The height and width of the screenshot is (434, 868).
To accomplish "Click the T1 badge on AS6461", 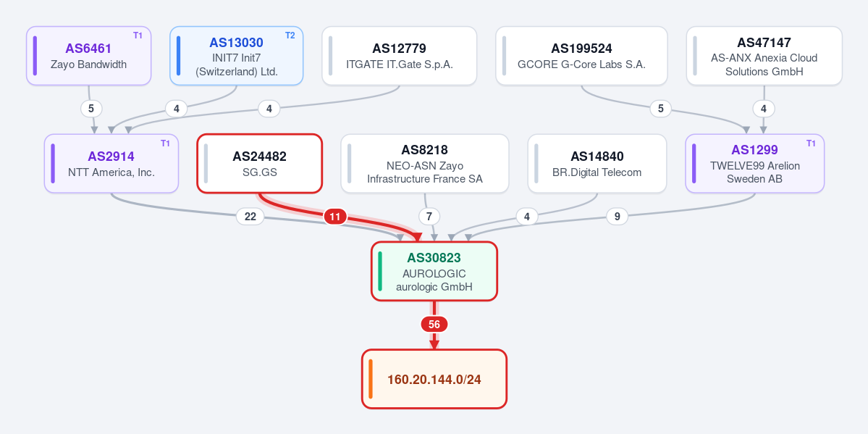I will point(138,36).
